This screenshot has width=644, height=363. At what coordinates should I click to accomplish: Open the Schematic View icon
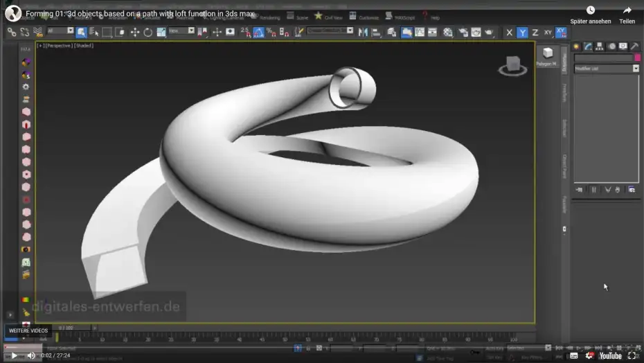[x=433, y=32]
